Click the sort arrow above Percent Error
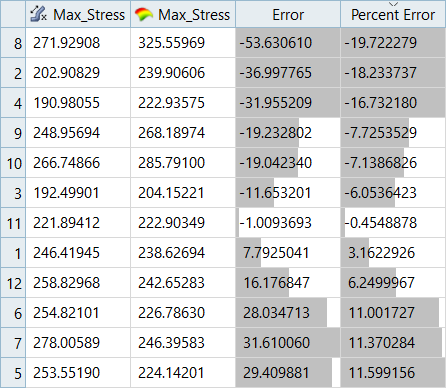 click(394, 4)
